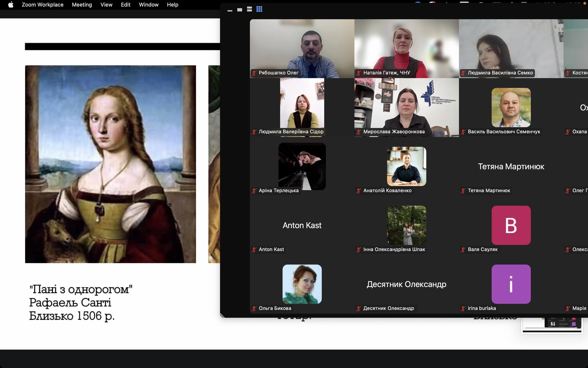588x368 pixels.
Task: Click muted mic icon beside Мирослава Жаворонкова
Action: click(359, 132)
